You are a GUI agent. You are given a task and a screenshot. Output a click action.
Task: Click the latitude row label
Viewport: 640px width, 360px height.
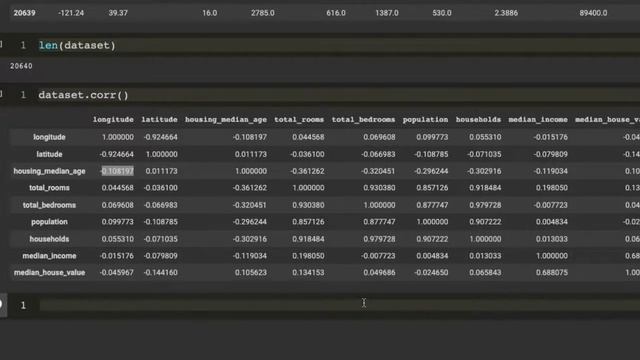coord(49,154)
